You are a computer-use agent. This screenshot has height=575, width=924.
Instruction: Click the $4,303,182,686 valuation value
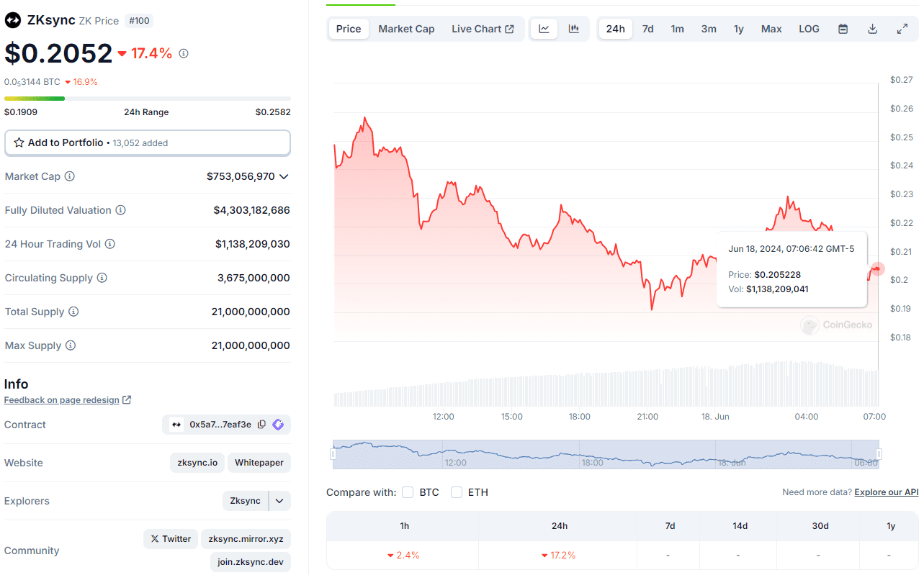tap(252, 210)
